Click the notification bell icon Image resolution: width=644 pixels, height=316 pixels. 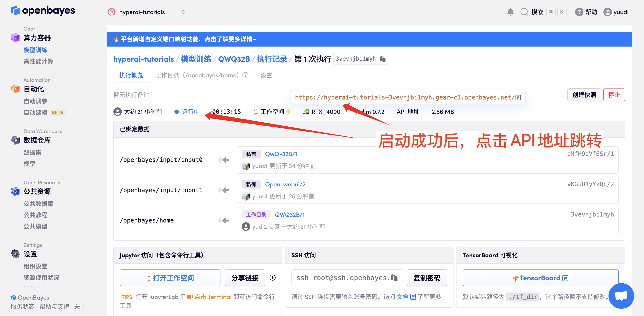point(510,12)
